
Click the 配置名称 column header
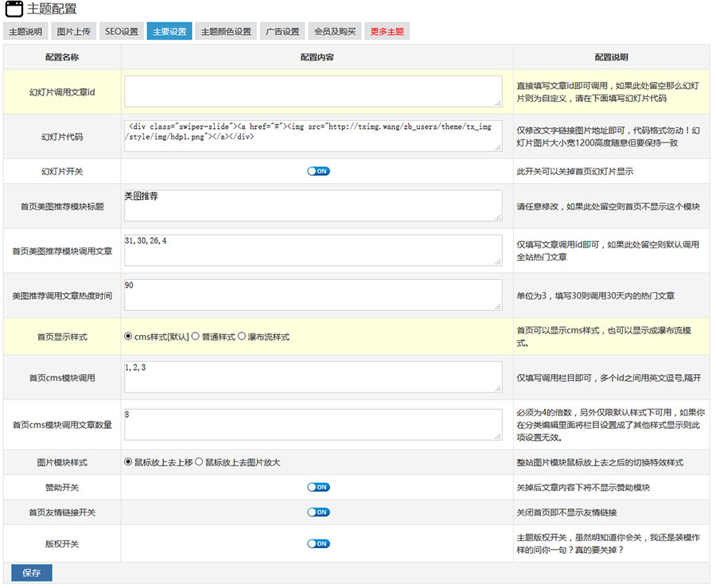62,57
